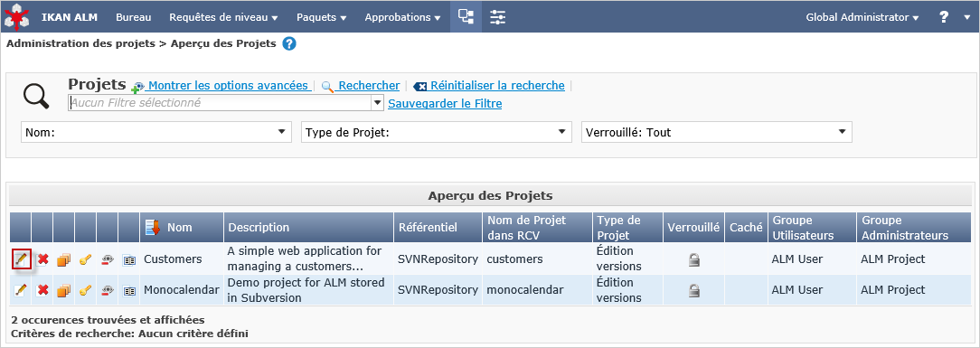Delete the Monocalendar project with the red X

[42, 290]
